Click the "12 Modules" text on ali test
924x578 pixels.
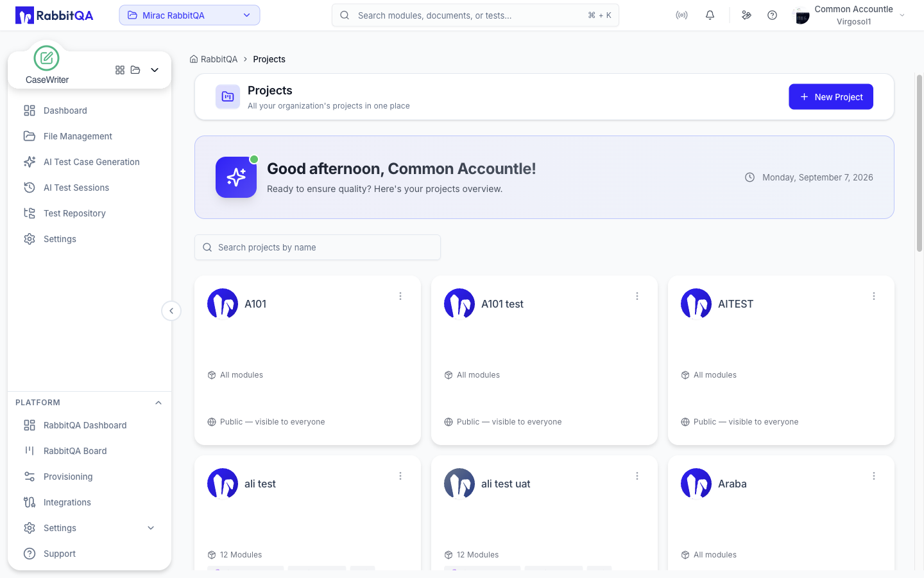coord(241,555)
